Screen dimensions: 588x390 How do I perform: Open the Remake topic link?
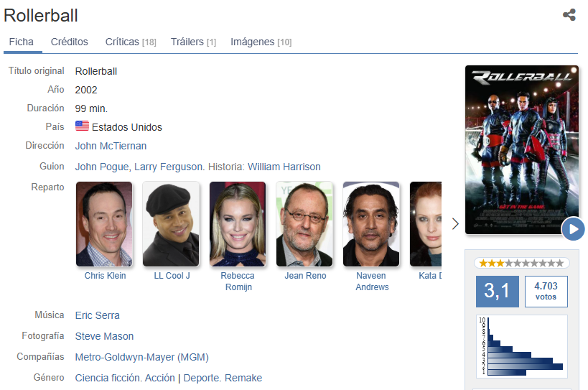243,378
